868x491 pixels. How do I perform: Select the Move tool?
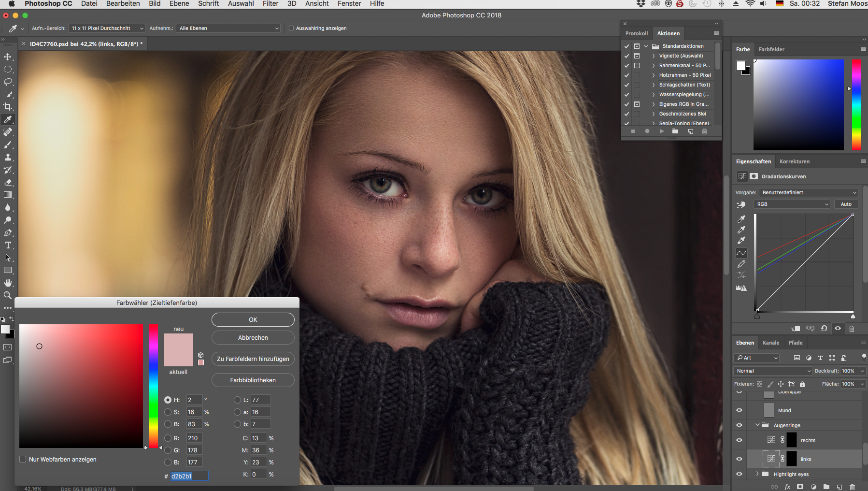tap(8, 57)
